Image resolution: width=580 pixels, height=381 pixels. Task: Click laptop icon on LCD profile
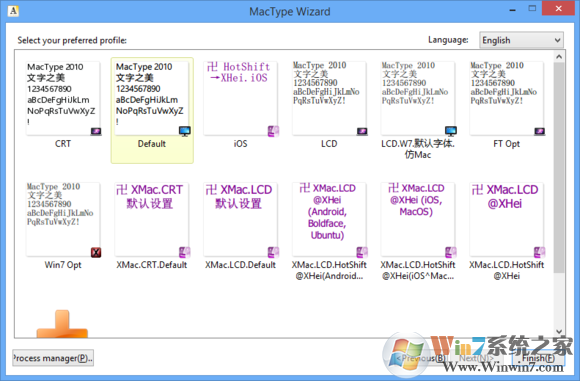pos(362,131)
